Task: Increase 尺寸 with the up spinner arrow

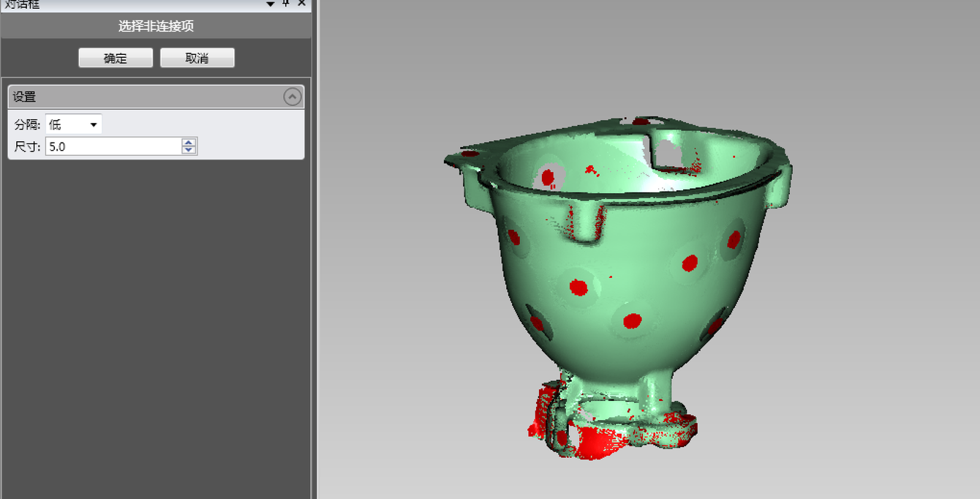Action: coord(189,142)
